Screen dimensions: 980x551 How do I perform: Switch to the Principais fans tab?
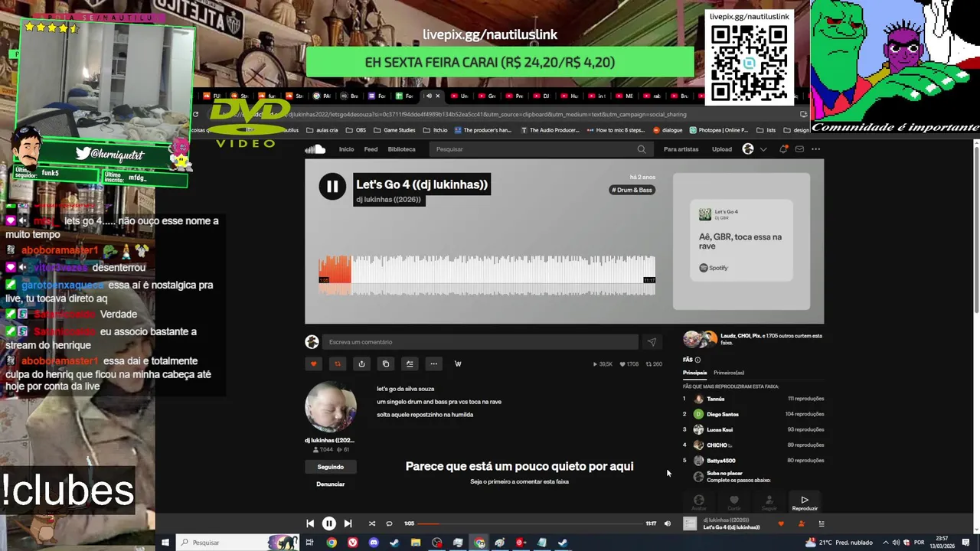pyautogui.click(x=695, y=373)
